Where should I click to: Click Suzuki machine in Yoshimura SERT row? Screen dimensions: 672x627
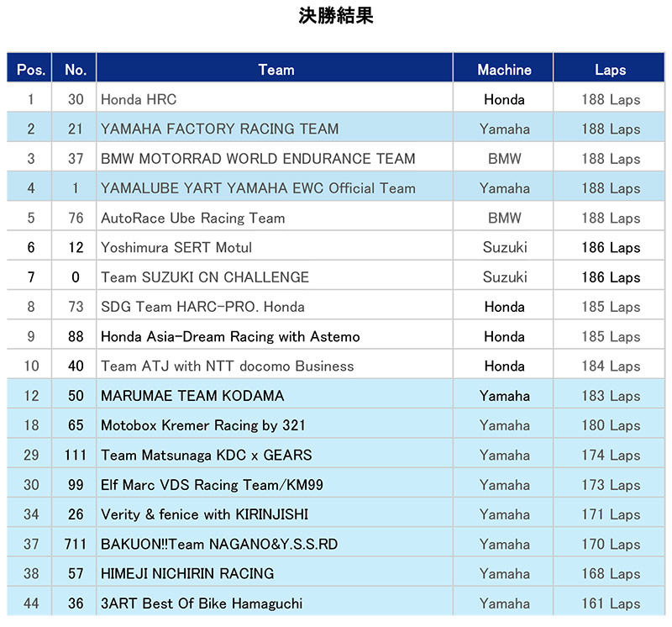503,247
